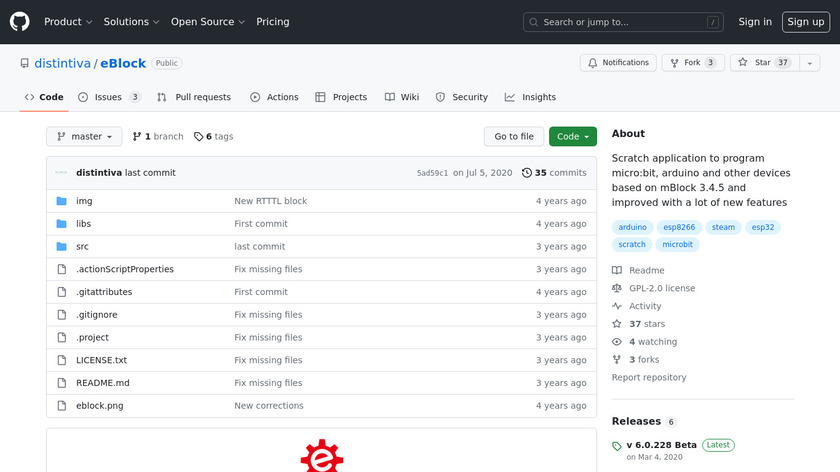Focus the Search or jump to field
Screen dimensions: 840x472
624,22
